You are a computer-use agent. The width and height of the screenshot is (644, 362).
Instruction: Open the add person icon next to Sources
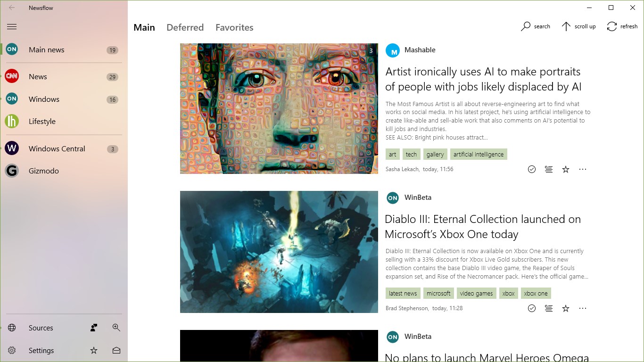[x=93, y=328]
